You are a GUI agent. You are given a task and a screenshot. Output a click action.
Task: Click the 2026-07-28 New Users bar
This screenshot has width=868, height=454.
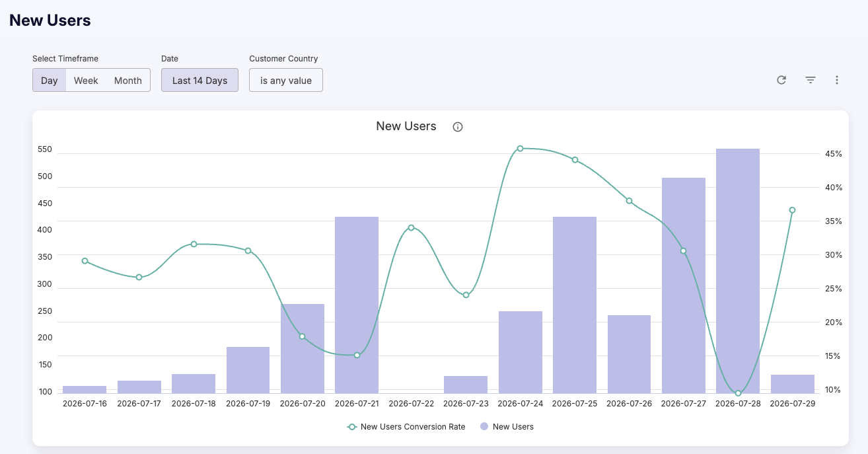tap(738, 271)
